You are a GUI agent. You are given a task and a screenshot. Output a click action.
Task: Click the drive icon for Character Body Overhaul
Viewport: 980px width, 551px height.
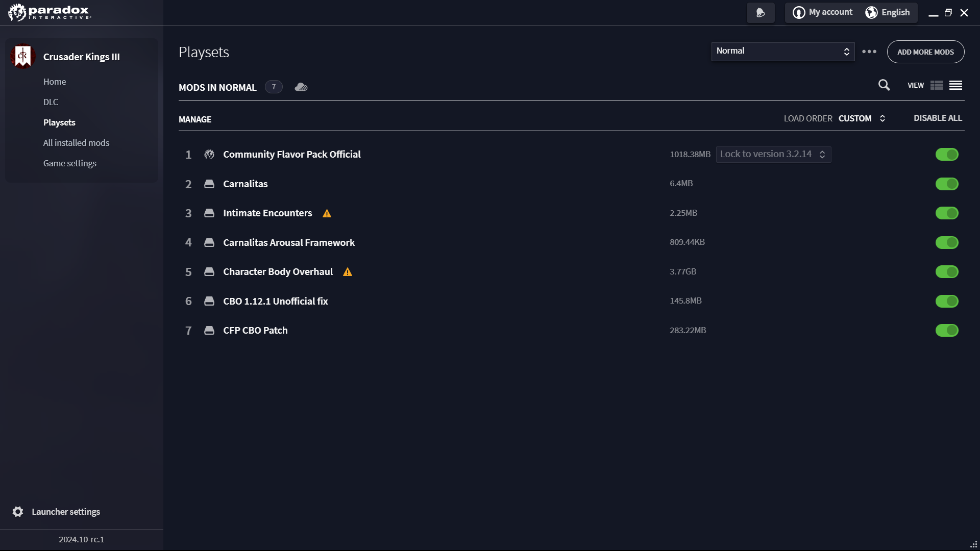[209, 271]
